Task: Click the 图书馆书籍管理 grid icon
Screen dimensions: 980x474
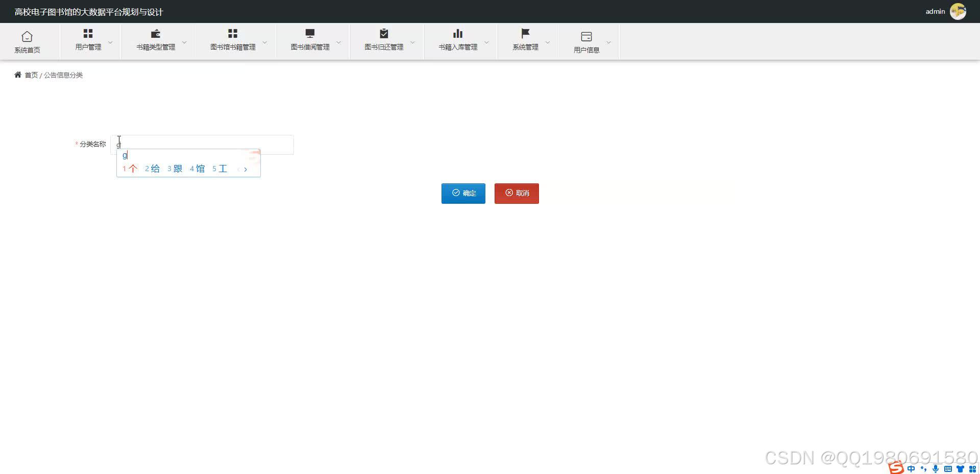Action: pyautogui.click(x=233, y=33)
